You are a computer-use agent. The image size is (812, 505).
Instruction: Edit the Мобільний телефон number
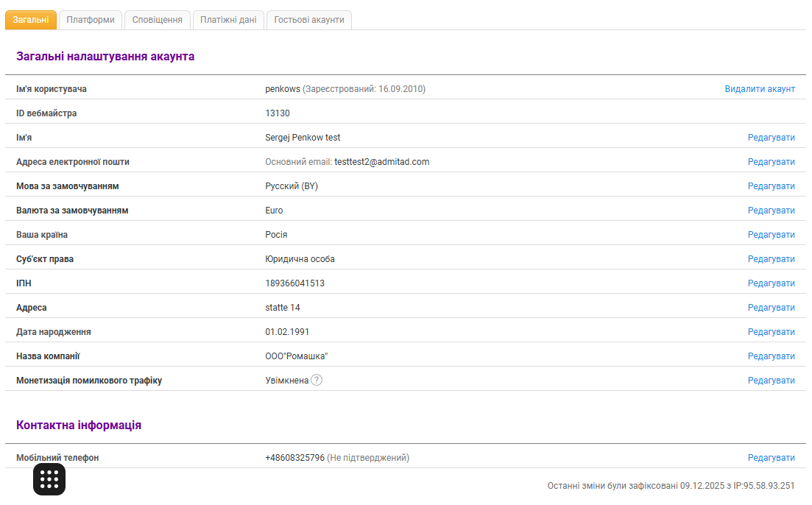coord(771,458)
